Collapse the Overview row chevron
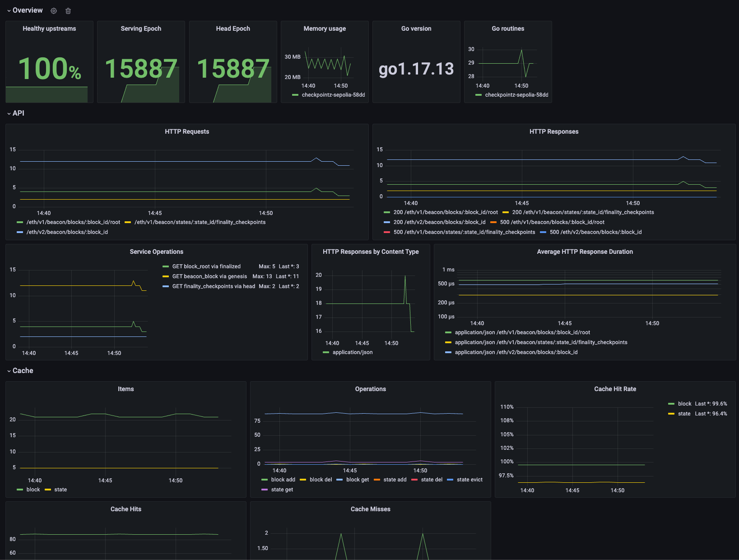The width and height of the screenshot is (739, 560). click(9, 10)
